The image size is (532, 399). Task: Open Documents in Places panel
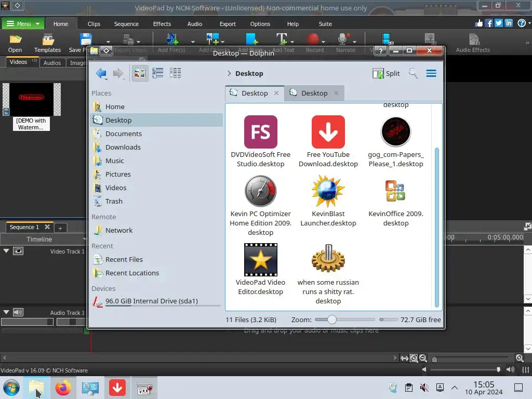click(157, 134)
